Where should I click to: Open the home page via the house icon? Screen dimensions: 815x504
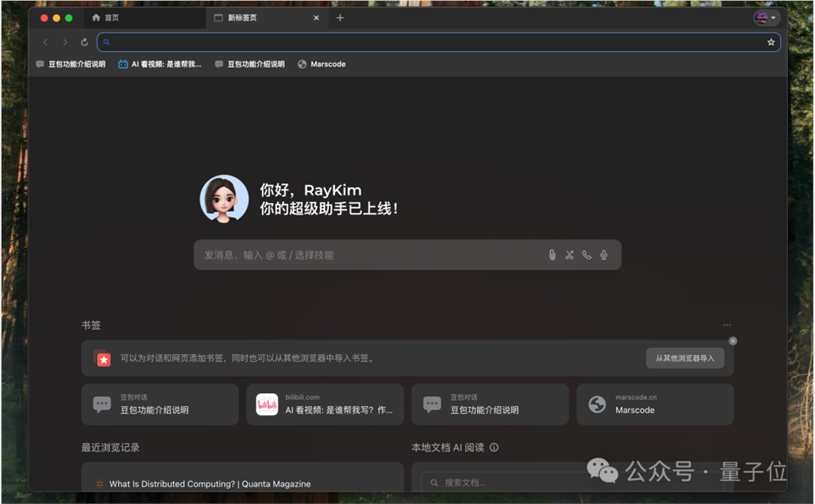point(97,17)
